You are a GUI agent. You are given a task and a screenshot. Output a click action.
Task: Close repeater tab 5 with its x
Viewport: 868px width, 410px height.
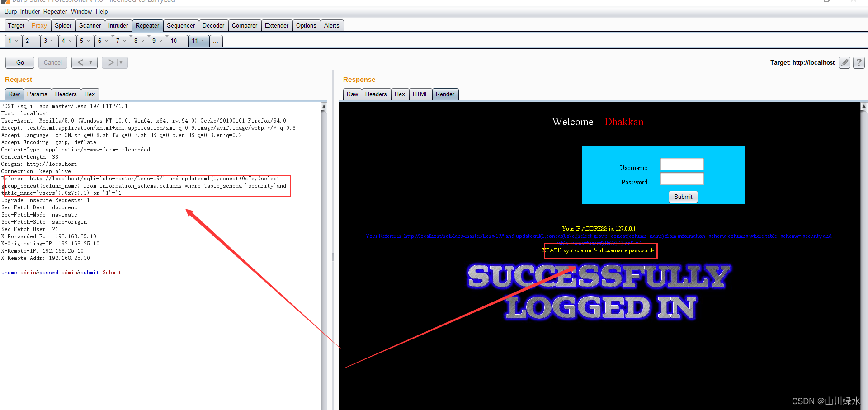click(89, 41)
